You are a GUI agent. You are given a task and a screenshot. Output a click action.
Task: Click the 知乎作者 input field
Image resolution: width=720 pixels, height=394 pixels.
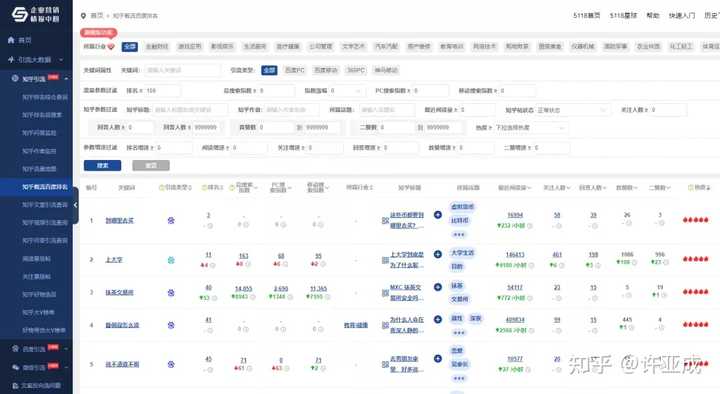[x=292, y=110]
